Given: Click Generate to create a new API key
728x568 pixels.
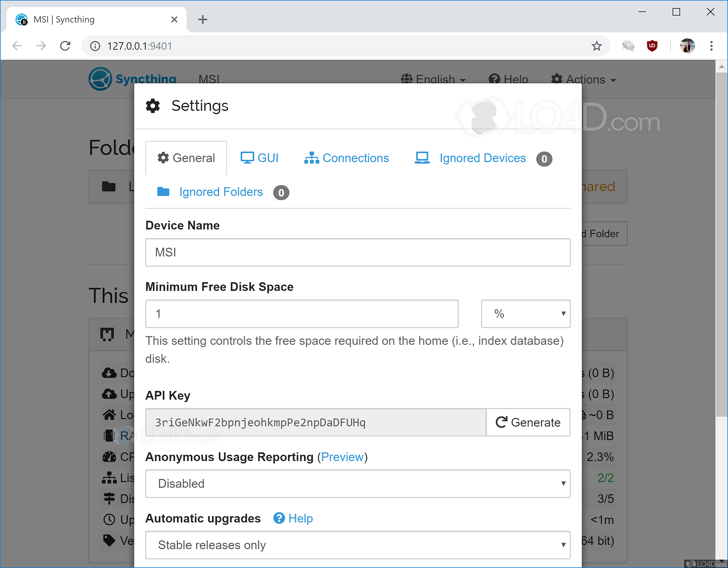Looking at the screenshot, I should 528,422.
